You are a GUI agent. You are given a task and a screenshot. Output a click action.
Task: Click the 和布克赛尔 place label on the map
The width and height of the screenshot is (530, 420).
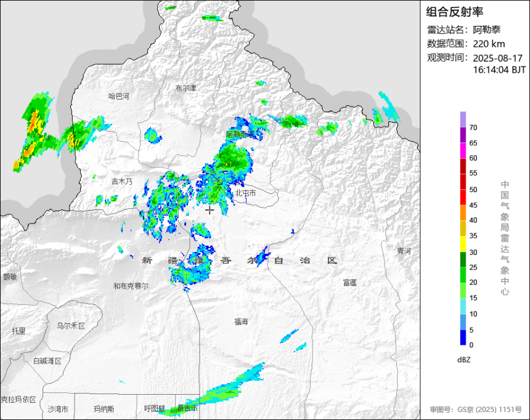(131, 286)
